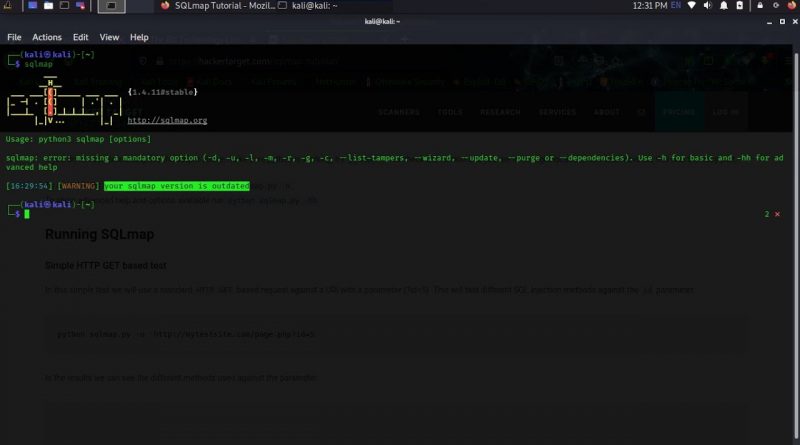Viewport: 800px width, 445px height.
Task: Click the [16:29:54] timestamp text
Action: click(x=29, y=186)
